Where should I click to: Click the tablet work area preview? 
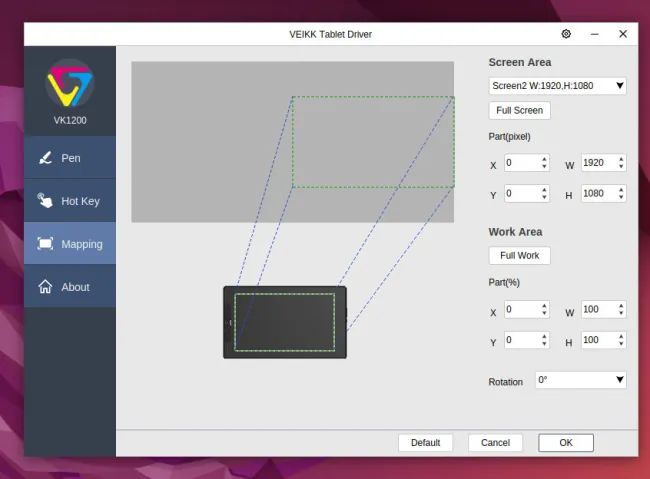pos(285,322)
